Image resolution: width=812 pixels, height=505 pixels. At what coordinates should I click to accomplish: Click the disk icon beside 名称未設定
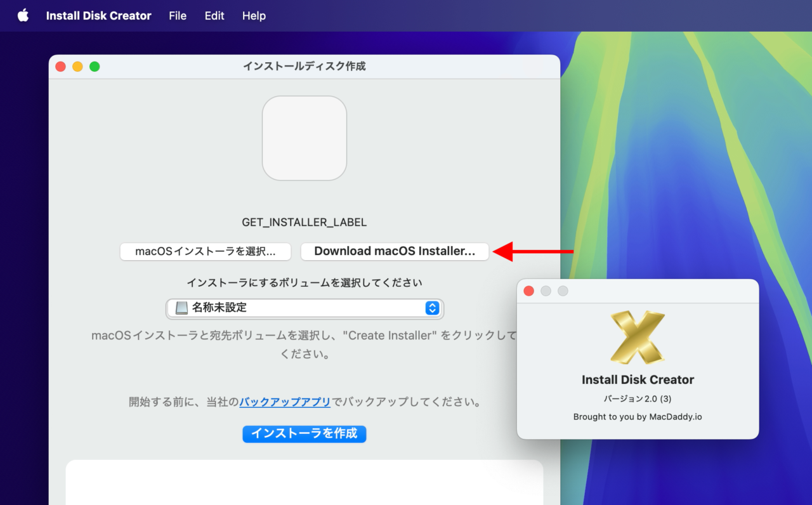point(180,308)
